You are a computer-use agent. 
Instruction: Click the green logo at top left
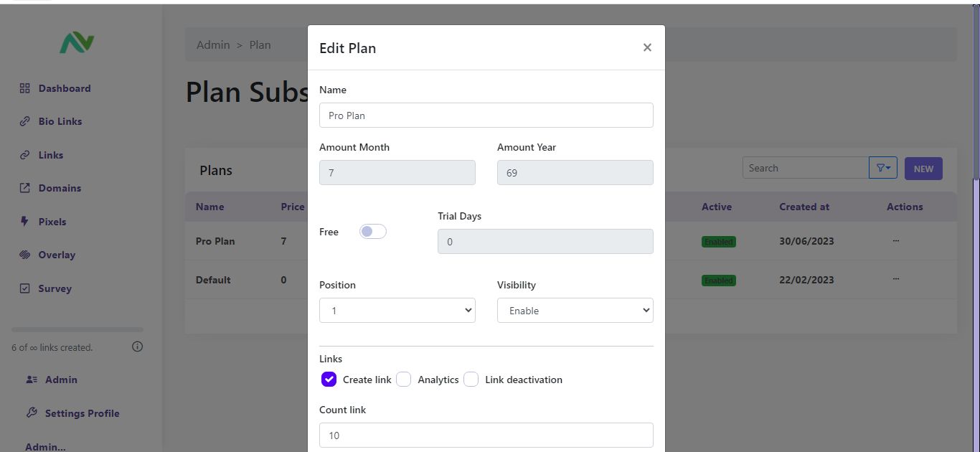77,43
